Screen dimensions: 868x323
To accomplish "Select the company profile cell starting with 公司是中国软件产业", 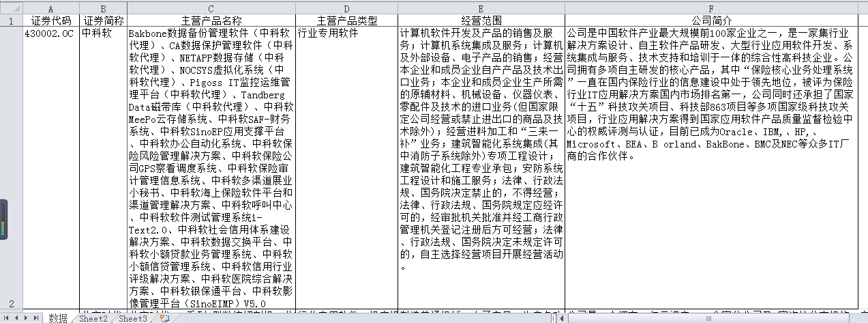I will pos(711,168).
